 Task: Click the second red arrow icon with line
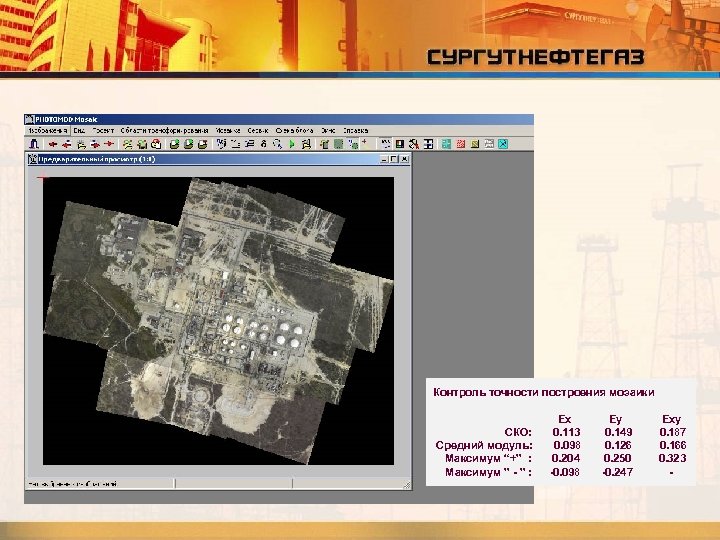click(67, 144)
